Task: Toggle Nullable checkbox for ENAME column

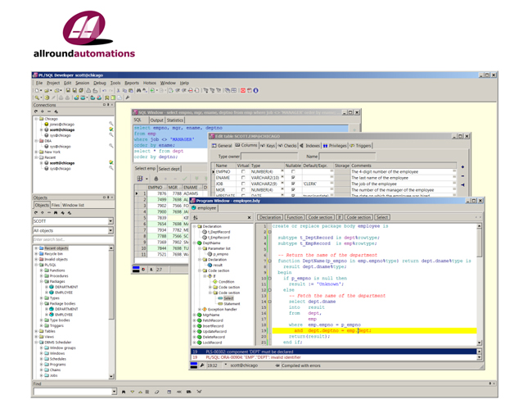Action: coord(293,178)
